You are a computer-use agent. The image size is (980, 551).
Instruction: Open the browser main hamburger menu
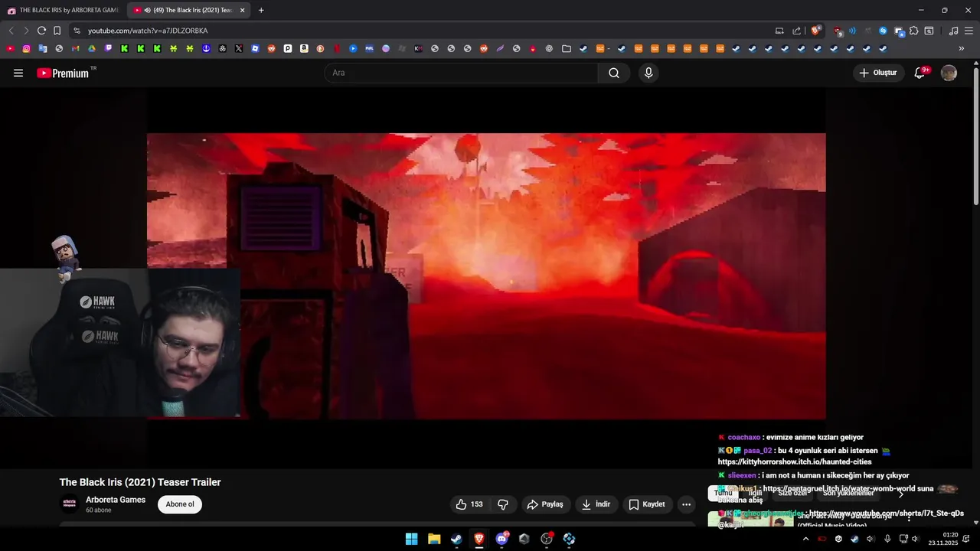(x=969, y=31)
